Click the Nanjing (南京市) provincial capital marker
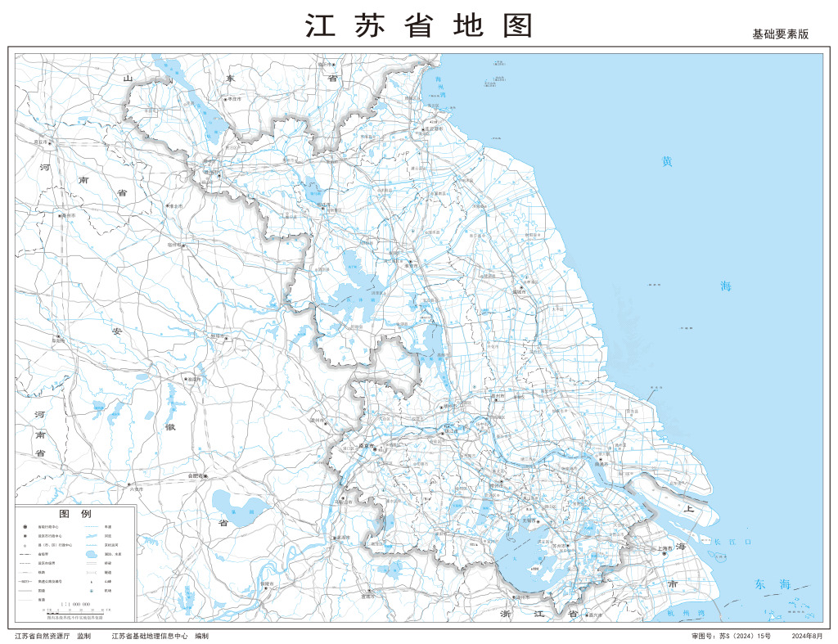The height and width of the screenshot is (644, 838). (x=374, y=448)
